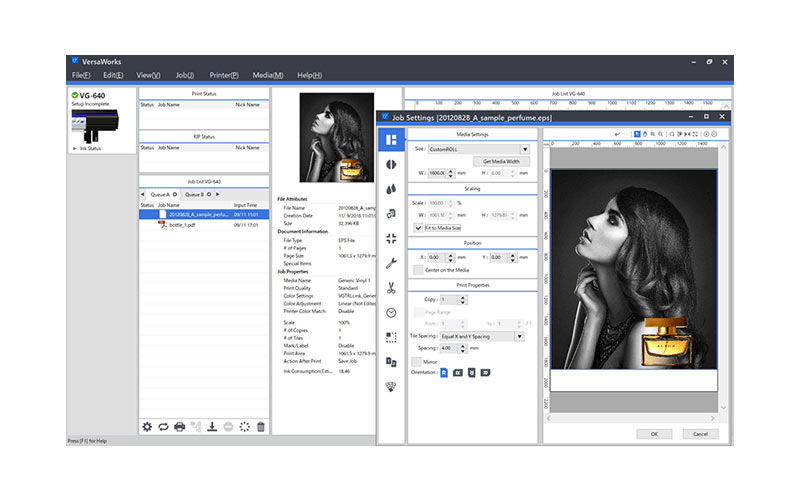Click the clock icon in Job Settings sidebar

[x=390, y=312]
